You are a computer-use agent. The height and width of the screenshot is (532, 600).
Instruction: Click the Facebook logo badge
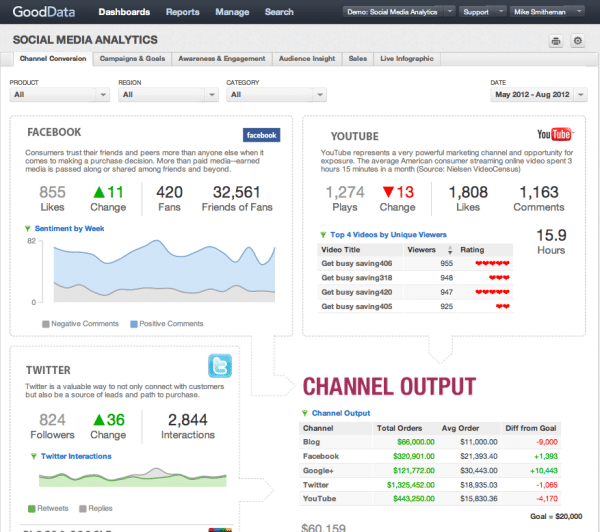click(261, 135)
